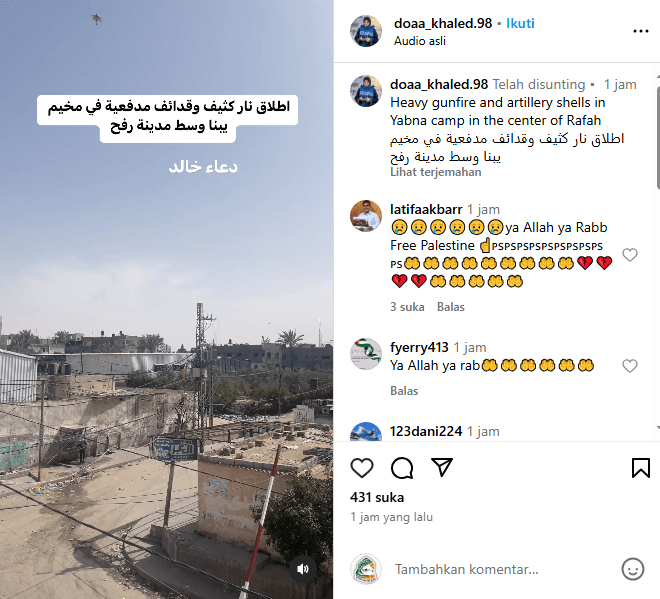Like the post with heart icon

click(x=362, y=468)
